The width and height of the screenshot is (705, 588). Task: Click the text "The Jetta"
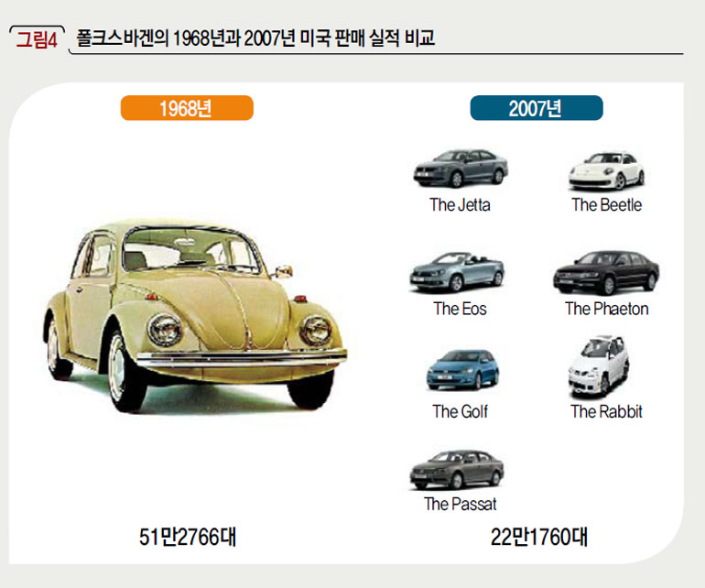click(460, 204)
